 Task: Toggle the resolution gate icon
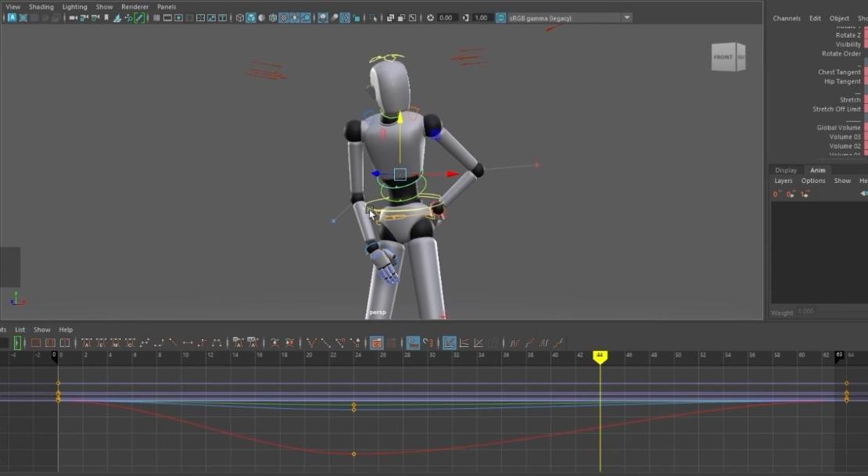[179, 18]
